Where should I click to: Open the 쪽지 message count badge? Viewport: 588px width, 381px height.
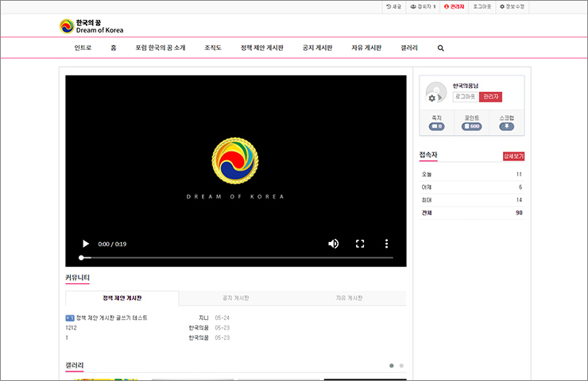(436, 126)
